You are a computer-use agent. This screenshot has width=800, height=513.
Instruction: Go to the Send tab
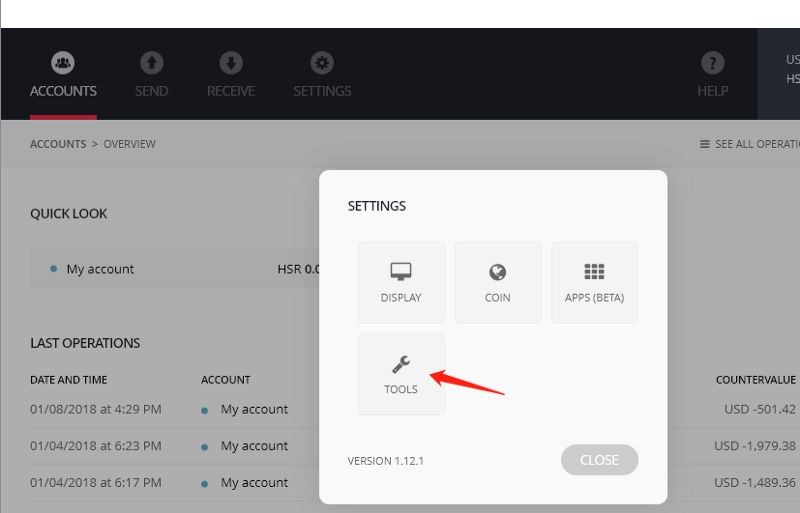pos(152,75)
